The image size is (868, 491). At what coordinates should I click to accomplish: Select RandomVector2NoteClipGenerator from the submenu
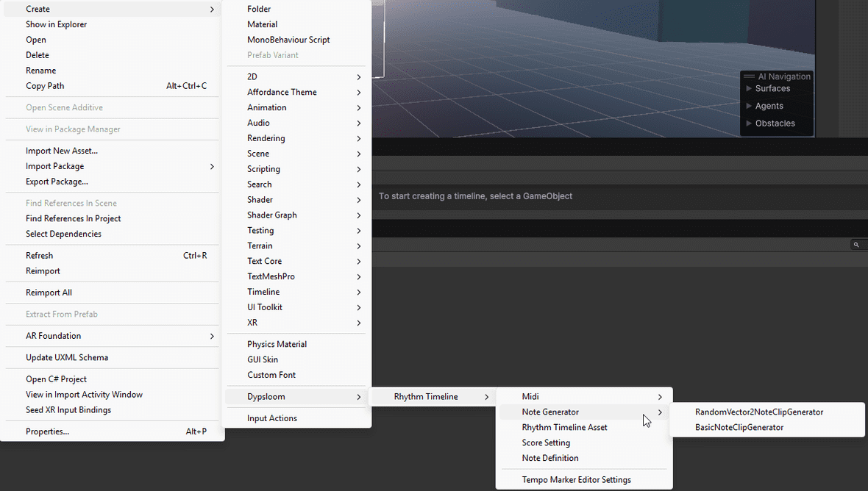(758, 412)
